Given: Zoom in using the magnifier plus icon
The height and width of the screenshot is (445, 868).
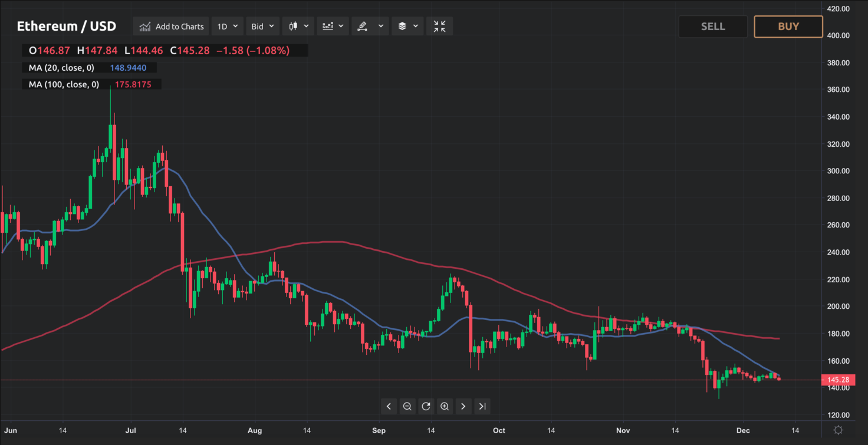Looking at the screenshot, I should coord(444,406).
